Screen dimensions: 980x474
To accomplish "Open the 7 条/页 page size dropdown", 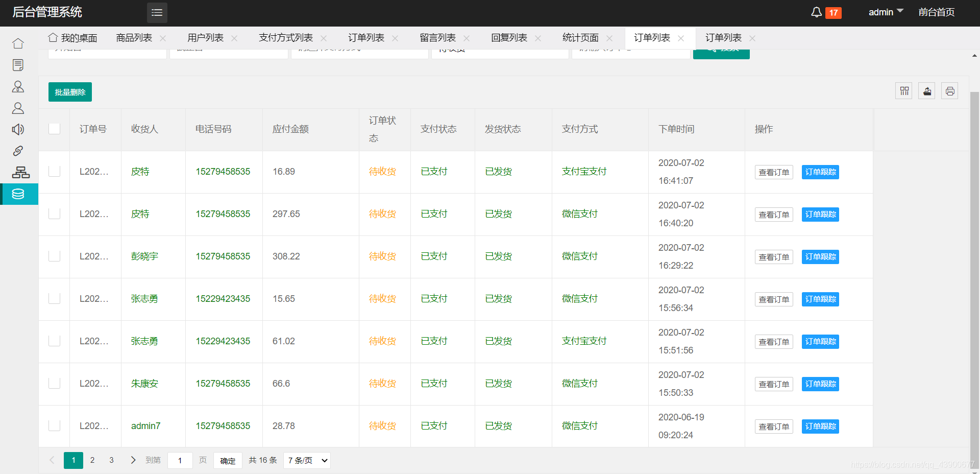I will point(307,460).
